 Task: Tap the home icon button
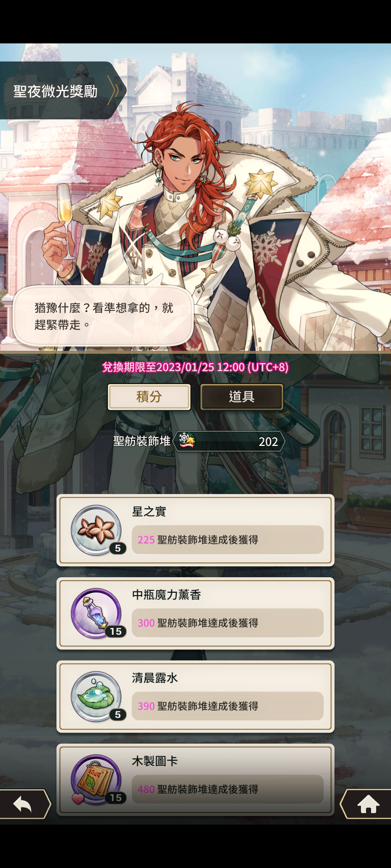click(x=368, y=804)
